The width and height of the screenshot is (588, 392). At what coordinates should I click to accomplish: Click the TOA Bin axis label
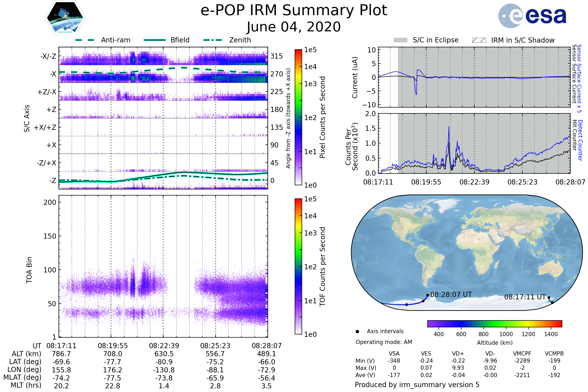tap(29, 270)
